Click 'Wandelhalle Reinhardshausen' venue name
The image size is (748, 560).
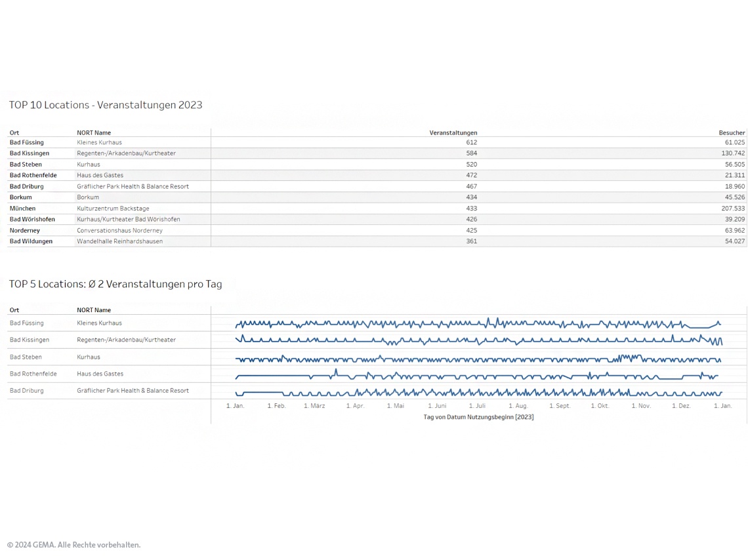[x=119, y=241]
